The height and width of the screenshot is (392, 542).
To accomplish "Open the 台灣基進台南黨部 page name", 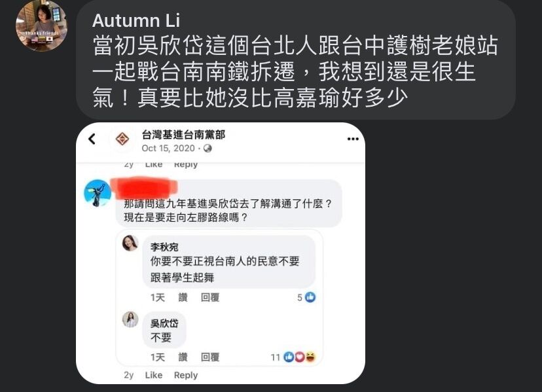I will [x=183, y=134].
